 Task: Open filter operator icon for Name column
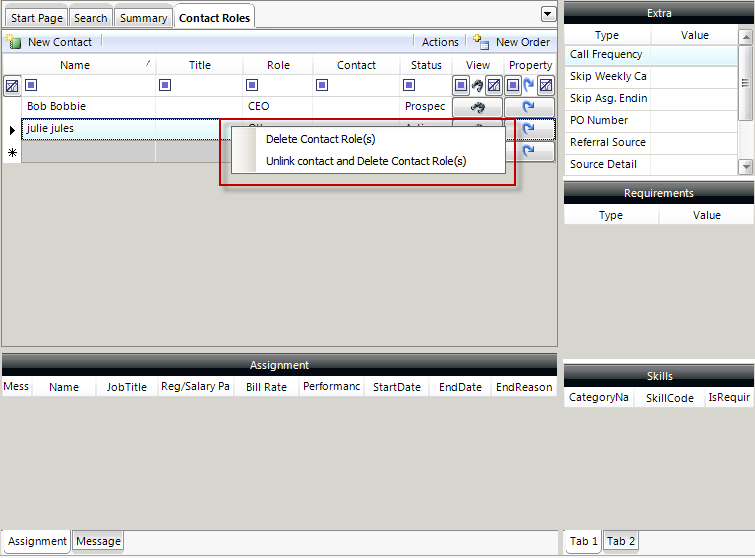coord(31,85)
